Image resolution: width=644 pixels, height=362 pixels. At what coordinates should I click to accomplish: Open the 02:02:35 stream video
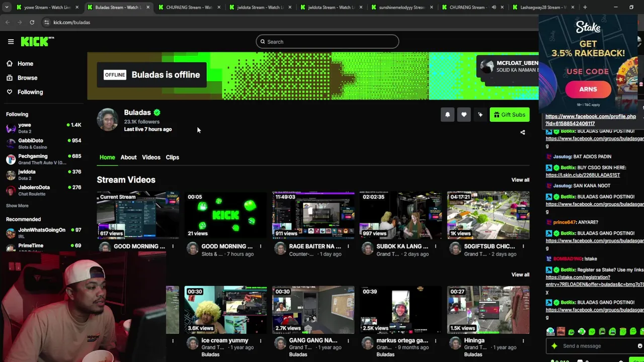point(400,215)
